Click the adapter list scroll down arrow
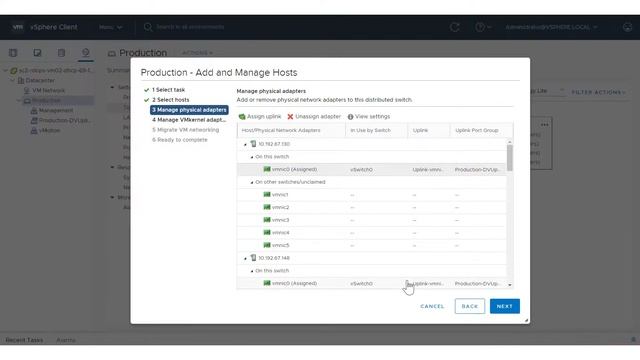The image size is (640, 360). click(x=510, y=285)
